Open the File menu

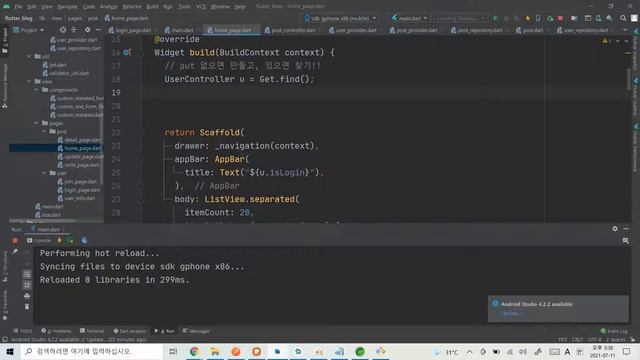(x=18, y=7)
